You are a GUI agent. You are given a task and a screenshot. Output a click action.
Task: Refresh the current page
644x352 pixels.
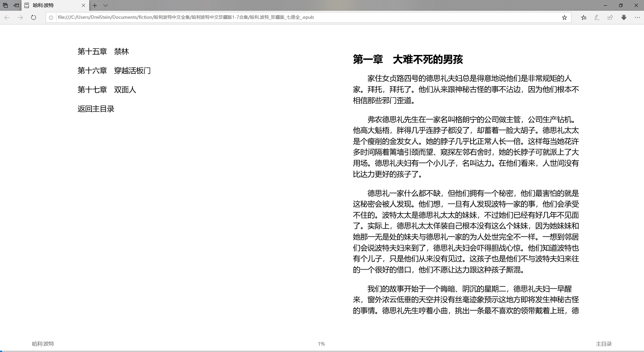(x=34, y=17)
